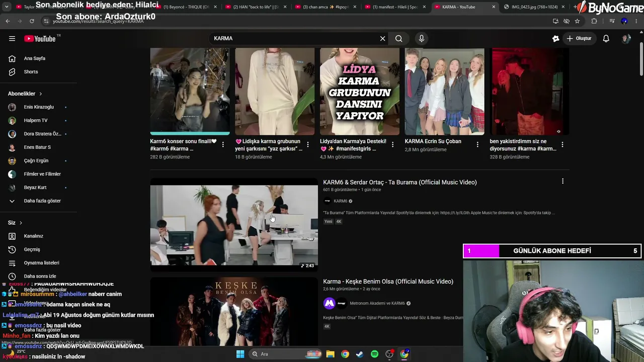Start voice search with the microphone
The width and height of the screenshot is (644, 362).
[422, 39]
